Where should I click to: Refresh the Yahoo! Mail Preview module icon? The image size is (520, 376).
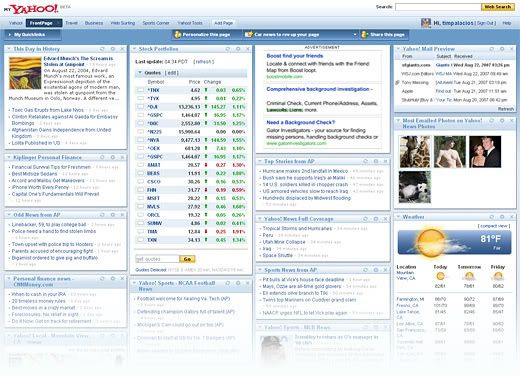tap(492, 49)
